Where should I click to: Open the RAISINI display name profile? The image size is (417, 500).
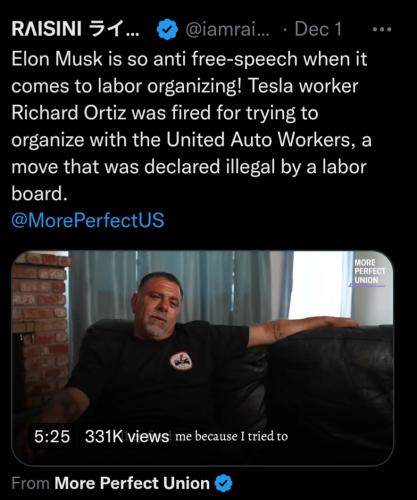coord(76,29)
